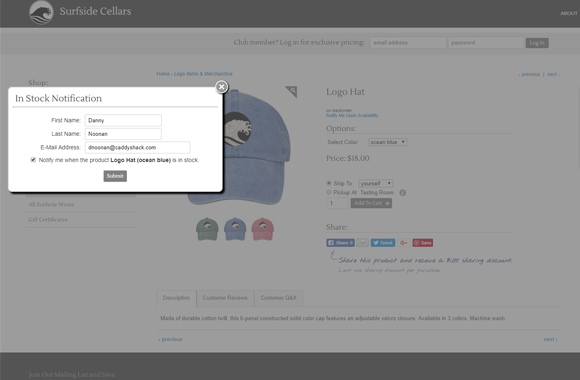Open the ABOUT menu item
Image resolution: width=580 pixels, height=380 pixels.
pyautogui.click(x=569, y=13)
